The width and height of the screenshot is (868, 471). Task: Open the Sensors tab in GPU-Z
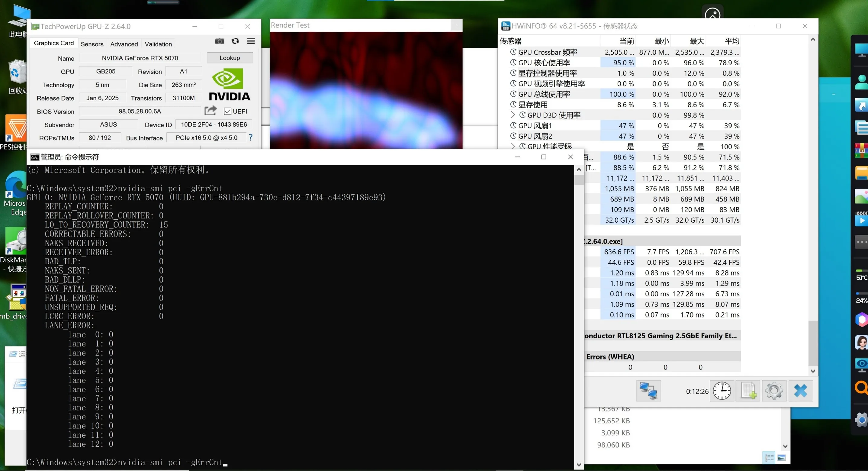[92, 44]
